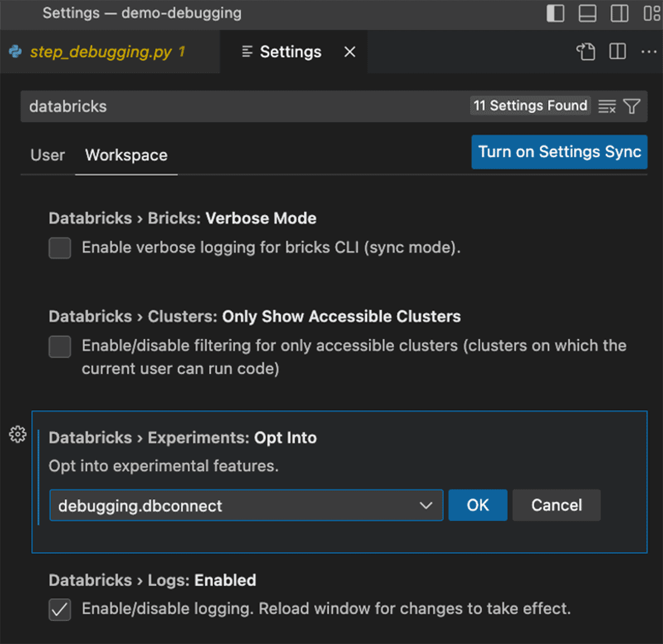Cancel the Opt Into selection
Screen dimensions: 663x644
pyautogui.click(x=556, y=505)
